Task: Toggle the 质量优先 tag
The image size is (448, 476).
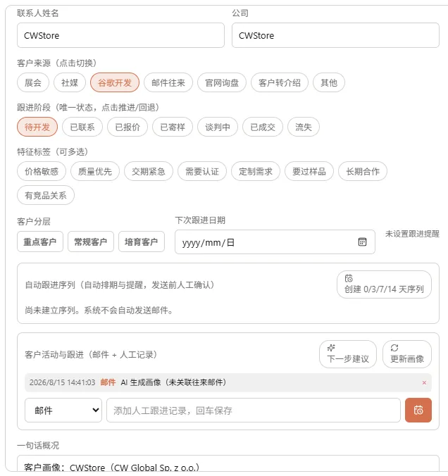Action: (x=95, y=171)
